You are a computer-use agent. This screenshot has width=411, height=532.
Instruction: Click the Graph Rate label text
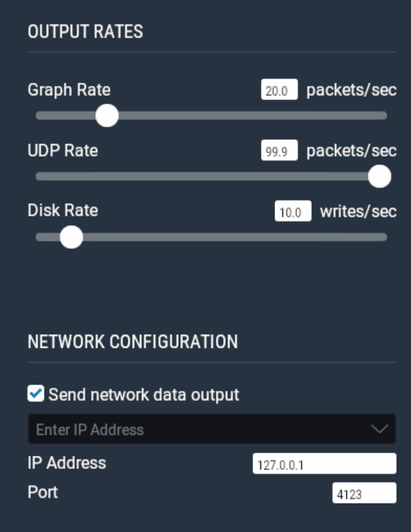[69, 90]
